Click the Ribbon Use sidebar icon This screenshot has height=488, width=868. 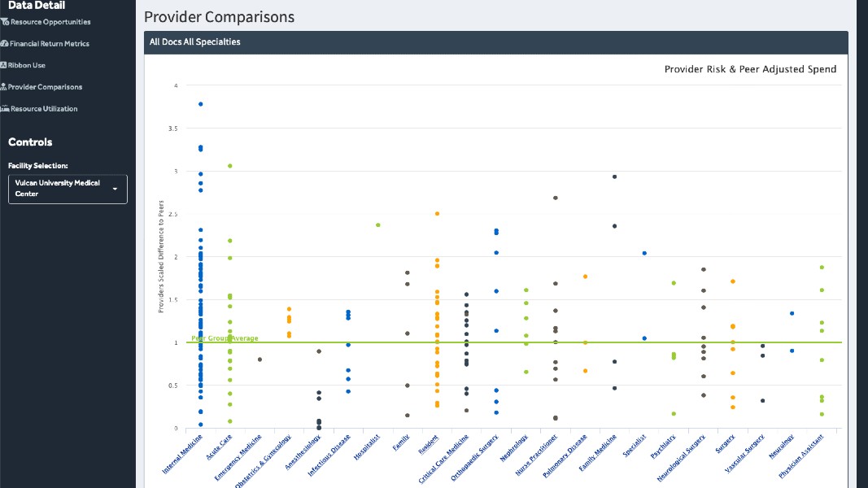[x=3, y=65]
